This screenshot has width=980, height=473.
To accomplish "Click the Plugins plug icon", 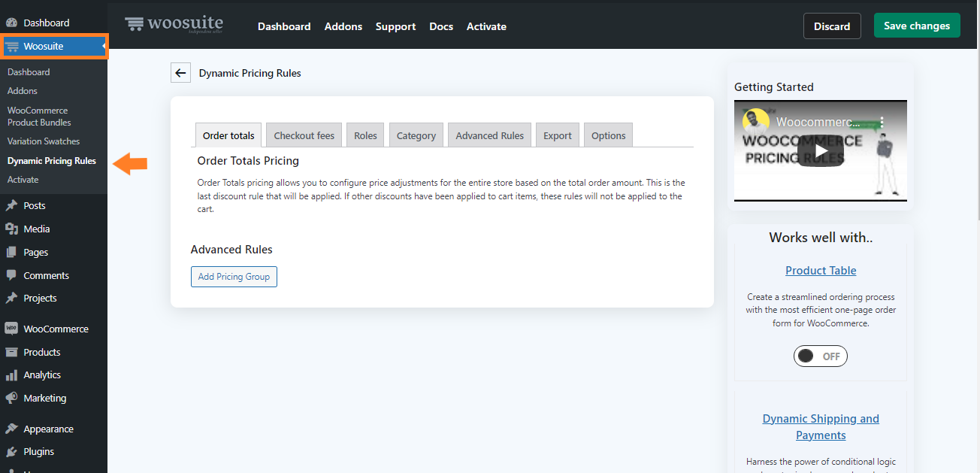I will coord(11,451).
